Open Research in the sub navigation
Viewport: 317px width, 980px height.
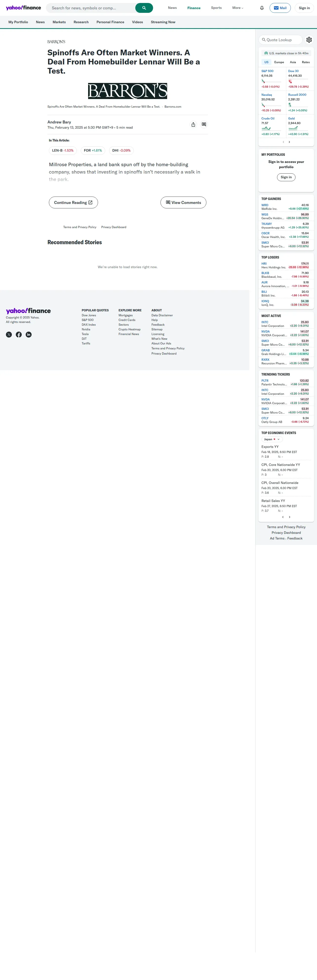[81, 22]
